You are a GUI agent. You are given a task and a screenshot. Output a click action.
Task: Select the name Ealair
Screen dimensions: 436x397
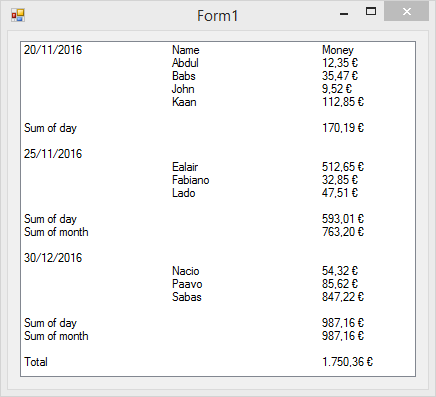(185, 167)
